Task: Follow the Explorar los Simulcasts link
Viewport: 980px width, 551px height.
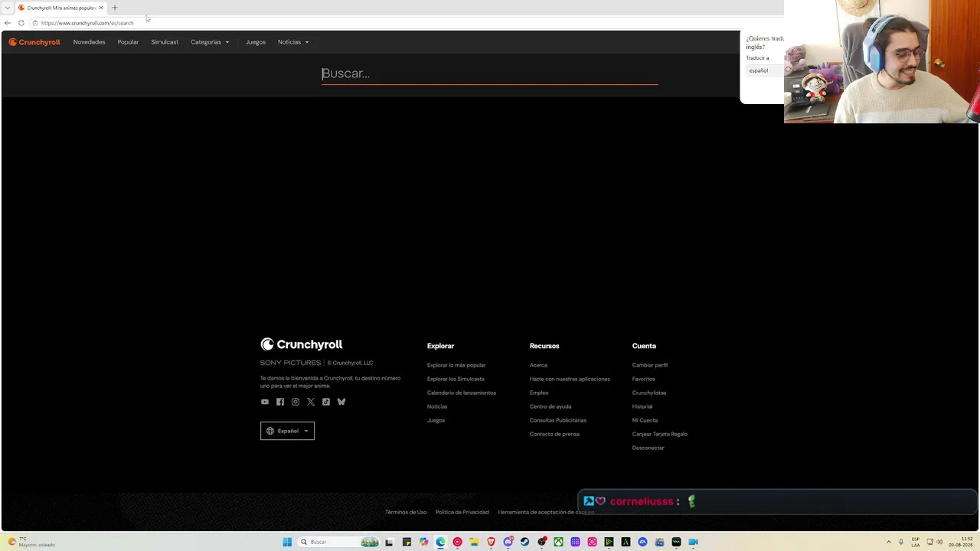Action: tap(456, 379)
